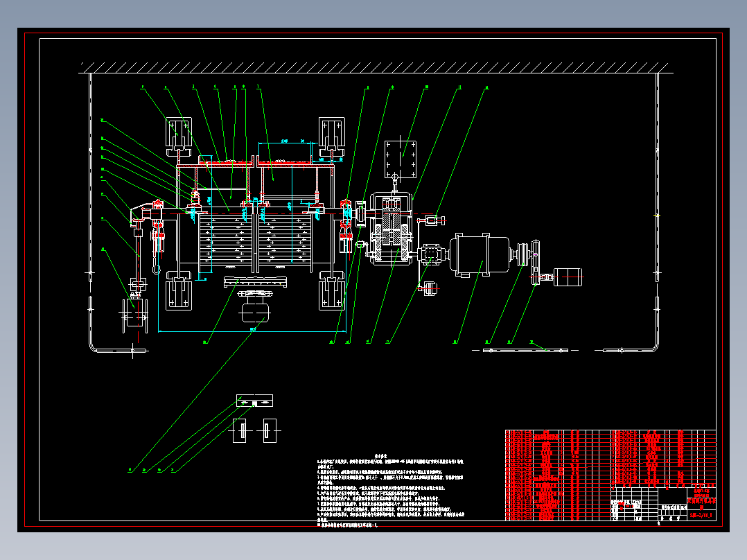
Task: Select the left slotted rectangle detail view
Action: click(239, 430)
